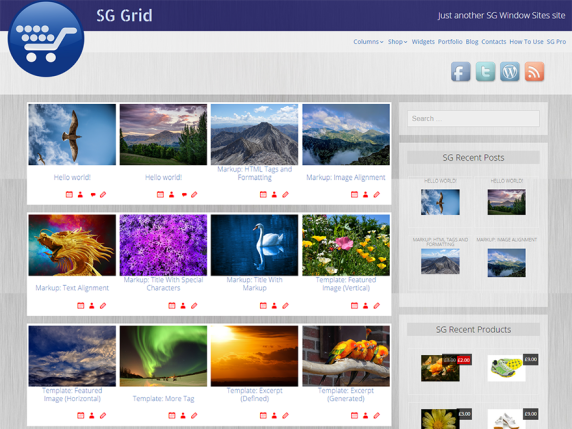Viewport: 572px width, 429px height.
Task: Click calendar icon under Markup: Text Alignment
Action: (81, 306)
